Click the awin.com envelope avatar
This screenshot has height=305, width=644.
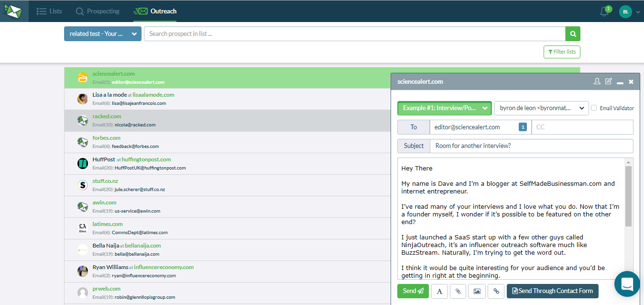(83, 206)
